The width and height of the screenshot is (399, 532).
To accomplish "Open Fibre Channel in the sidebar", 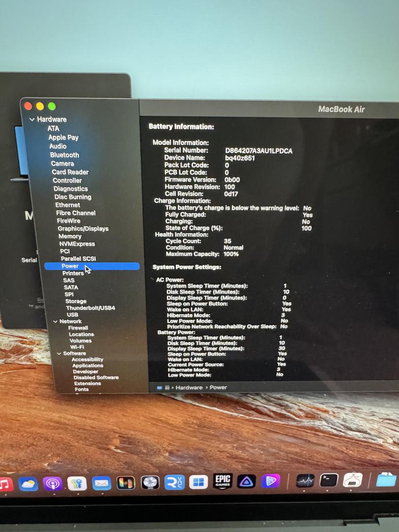I will click(x=76, y=213).
